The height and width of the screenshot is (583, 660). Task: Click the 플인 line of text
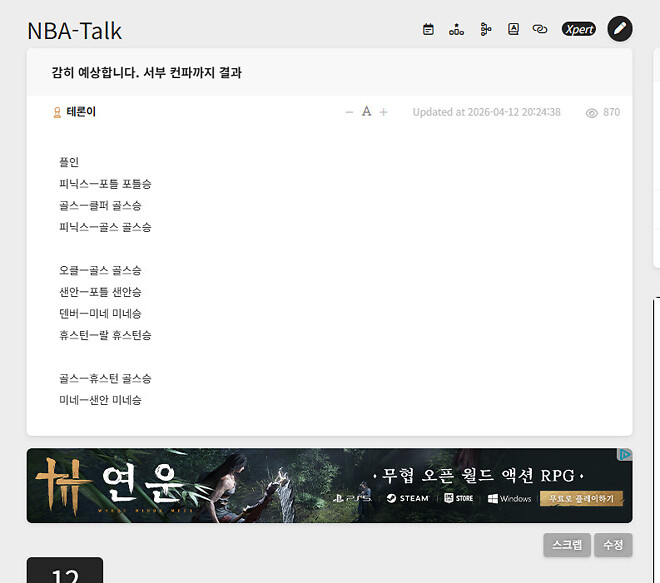coord(69,162)
